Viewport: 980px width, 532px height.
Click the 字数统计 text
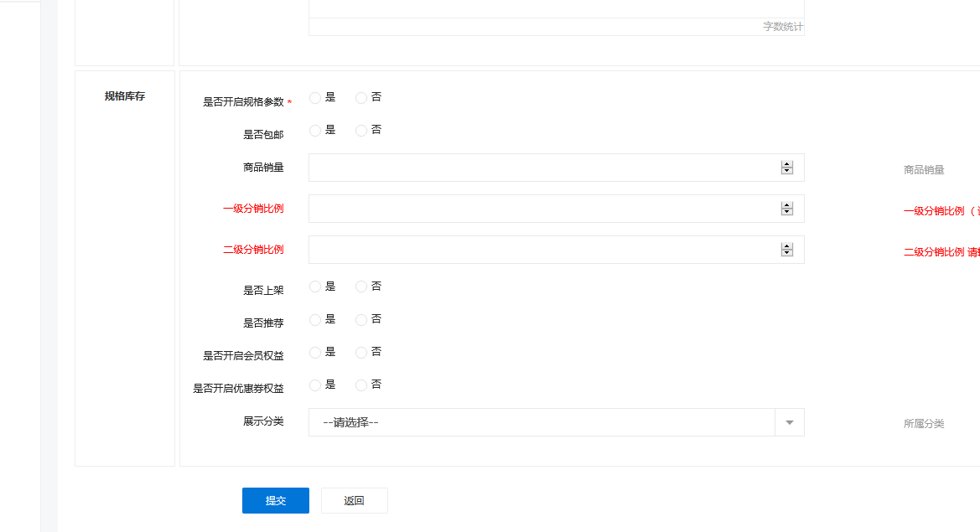783,26
